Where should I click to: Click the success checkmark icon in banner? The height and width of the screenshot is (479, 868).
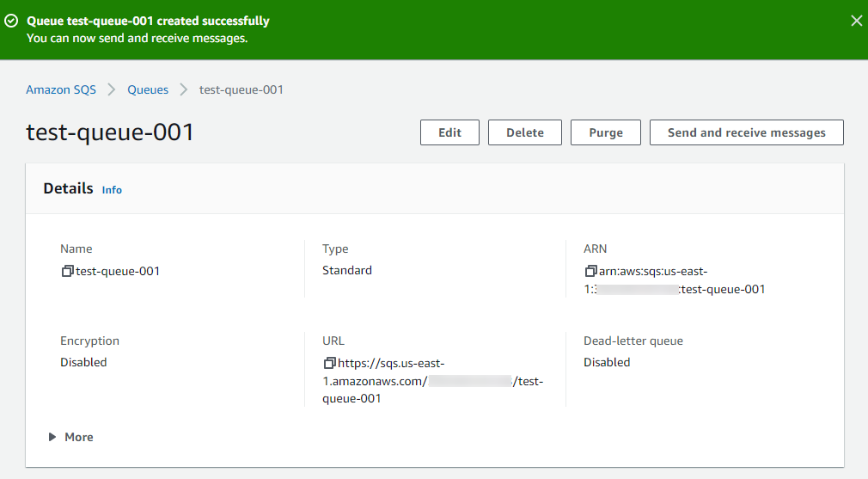(11, 21)
